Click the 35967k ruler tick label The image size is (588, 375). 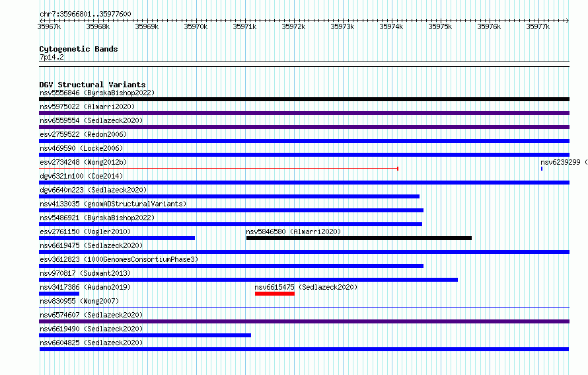point(49,26)
